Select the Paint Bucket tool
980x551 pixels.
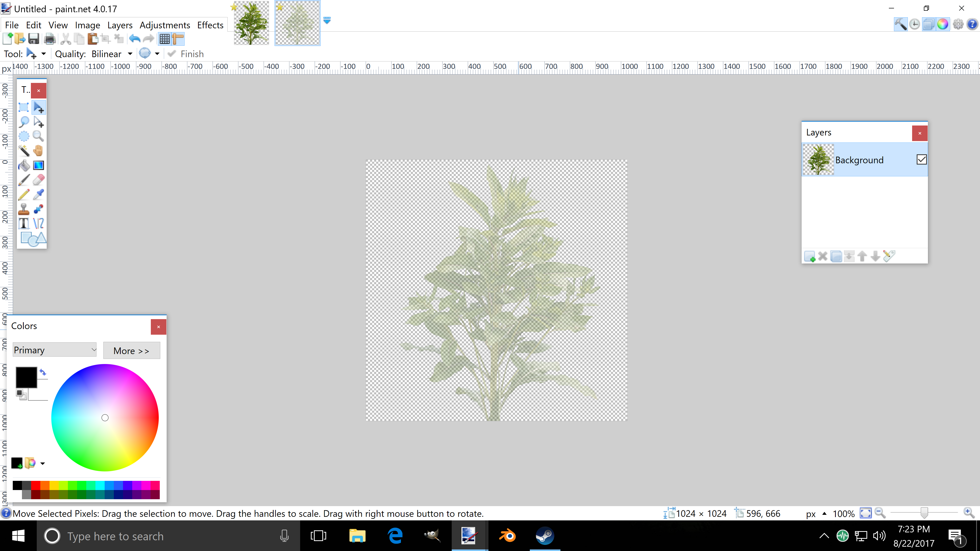(23, 165)
